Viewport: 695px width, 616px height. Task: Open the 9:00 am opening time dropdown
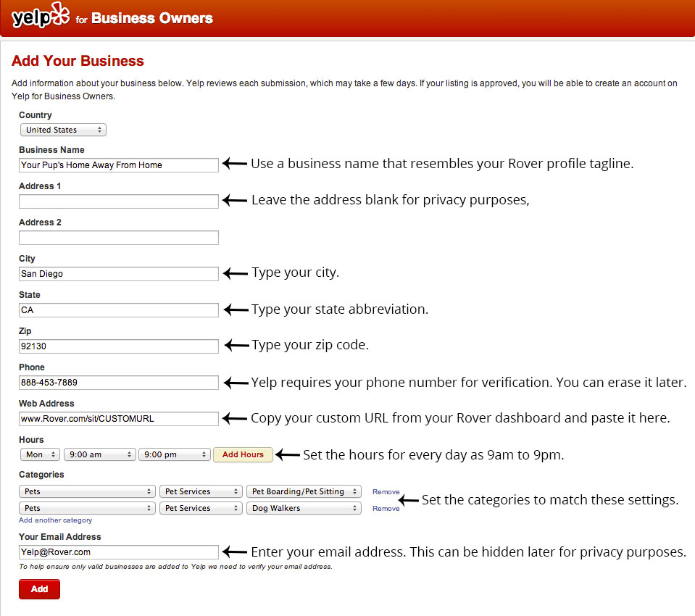[99, 454]
